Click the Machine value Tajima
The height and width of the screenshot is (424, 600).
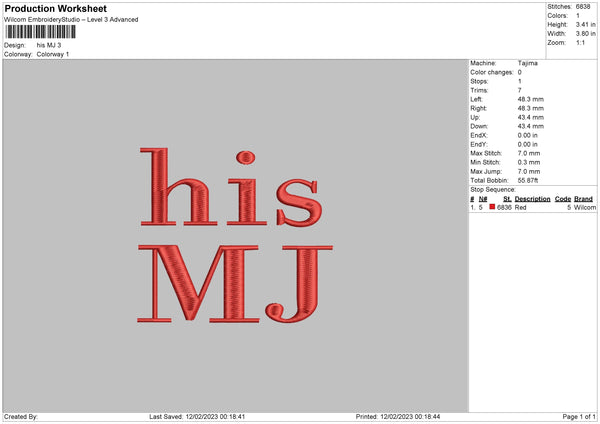click(528, 63)
